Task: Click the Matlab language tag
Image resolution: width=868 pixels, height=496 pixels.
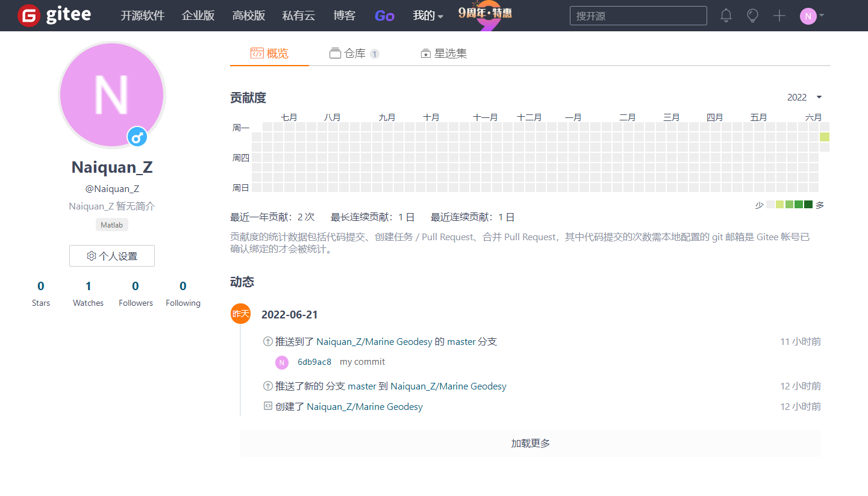Action: (112, 225)
